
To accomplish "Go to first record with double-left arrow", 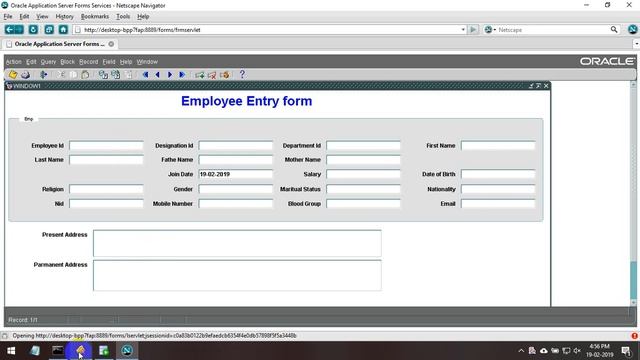I will [x=145, y=75].
